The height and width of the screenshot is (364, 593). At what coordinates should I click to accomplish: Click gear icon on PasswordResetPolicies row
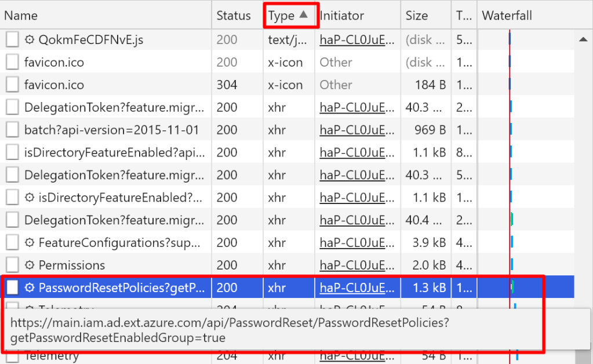click(x=30, y=287)
